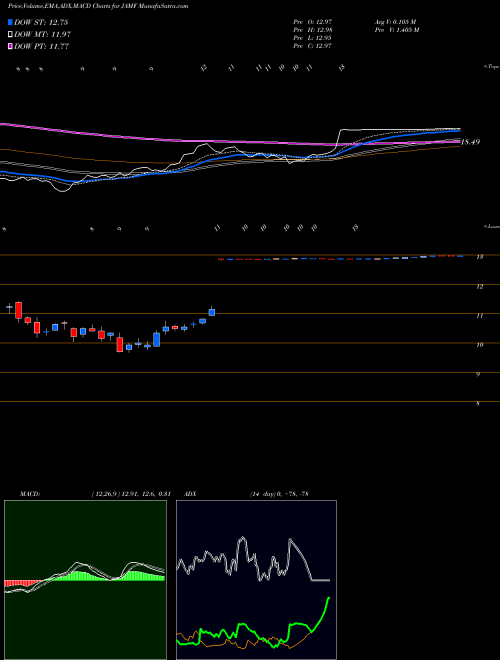Screen dimensions: 500x660
Task: Click price axis label 11
Action: coord(480,315)
